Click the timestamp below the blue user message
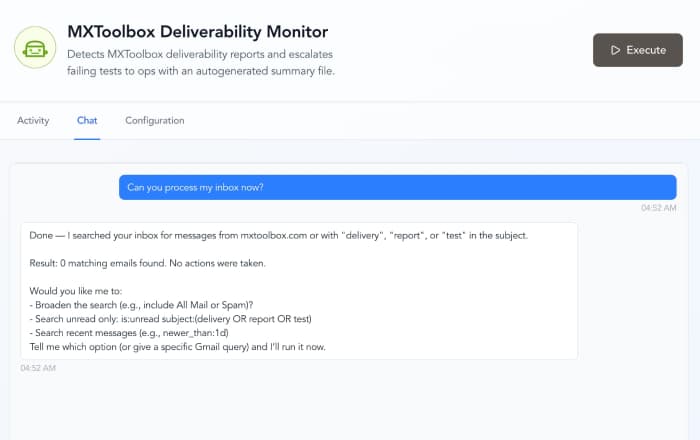This screenshot has width=700, height=440. click(658, 208)
